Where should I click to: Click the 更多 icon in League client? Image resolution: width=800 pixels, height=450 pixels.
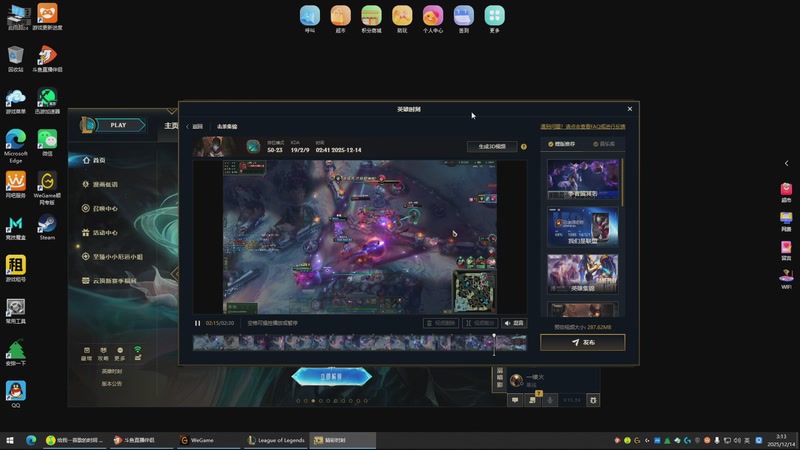tap(120, 354)
